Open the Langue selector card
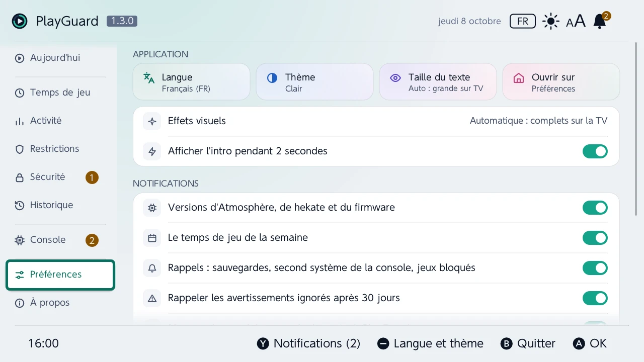 (191, 82)
